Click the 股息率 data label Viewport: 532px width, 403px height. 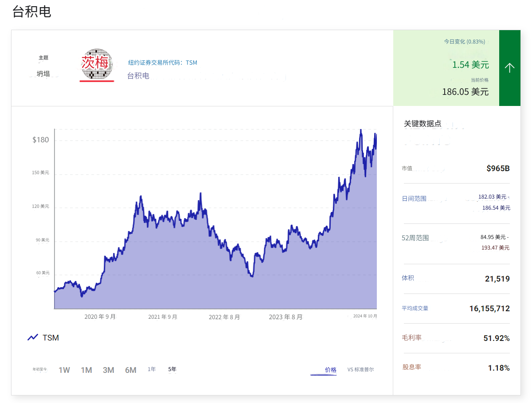pos(412,367)
